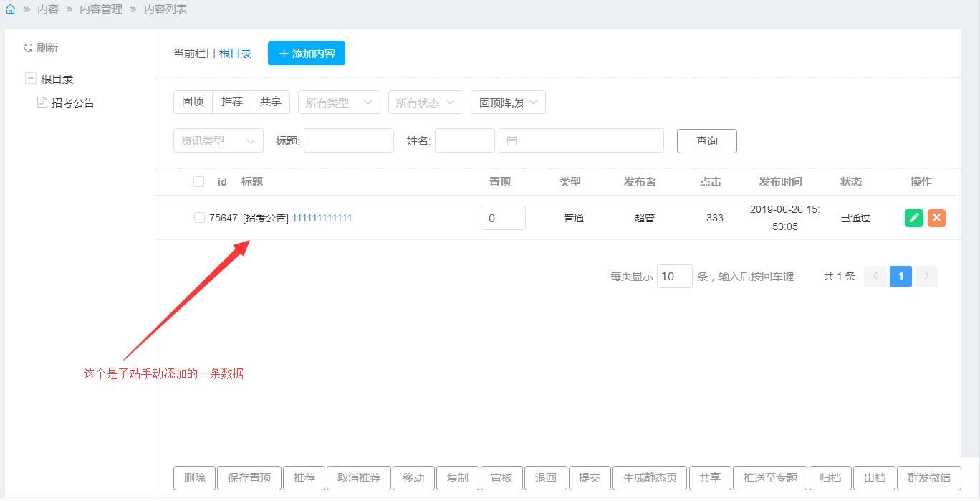Check the select-all checkbox in the table header
980x501 pixels.
tap(199, 181)
